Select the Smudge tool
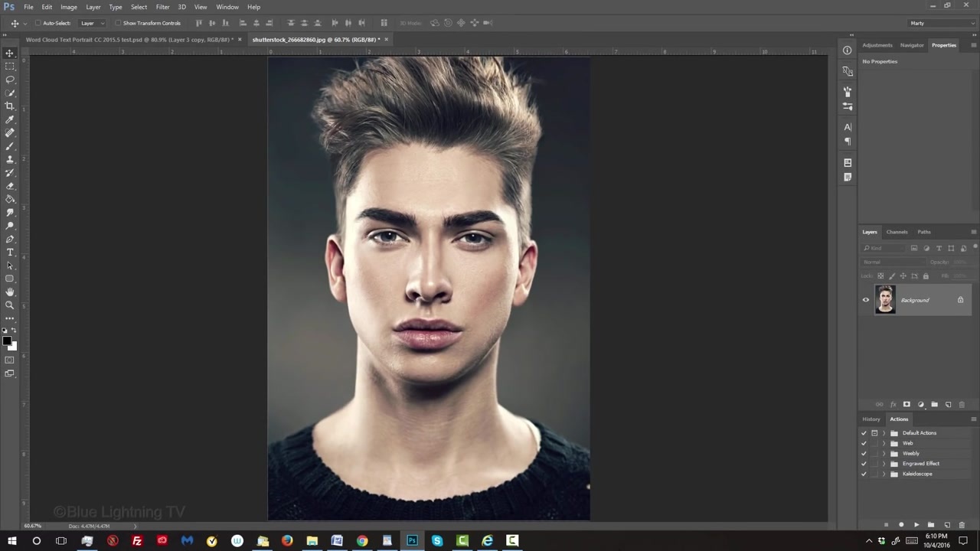The width and height of the screenshot is (980, 551). 10,213
